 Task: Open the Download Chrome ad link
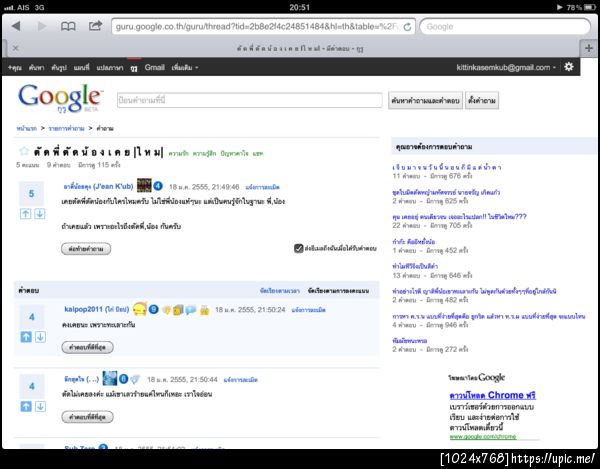tap(492, 395)
